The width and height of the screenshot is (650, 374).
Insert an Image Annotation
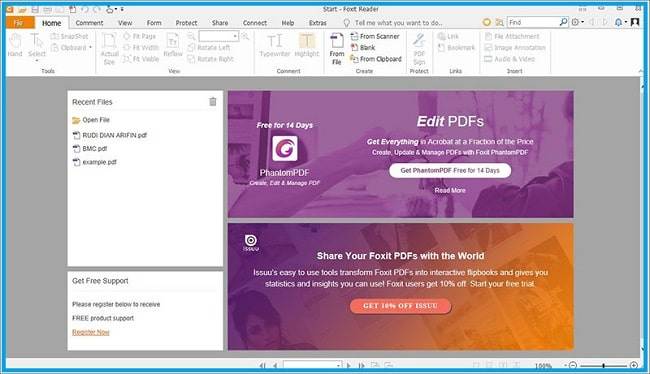(515, 48)
